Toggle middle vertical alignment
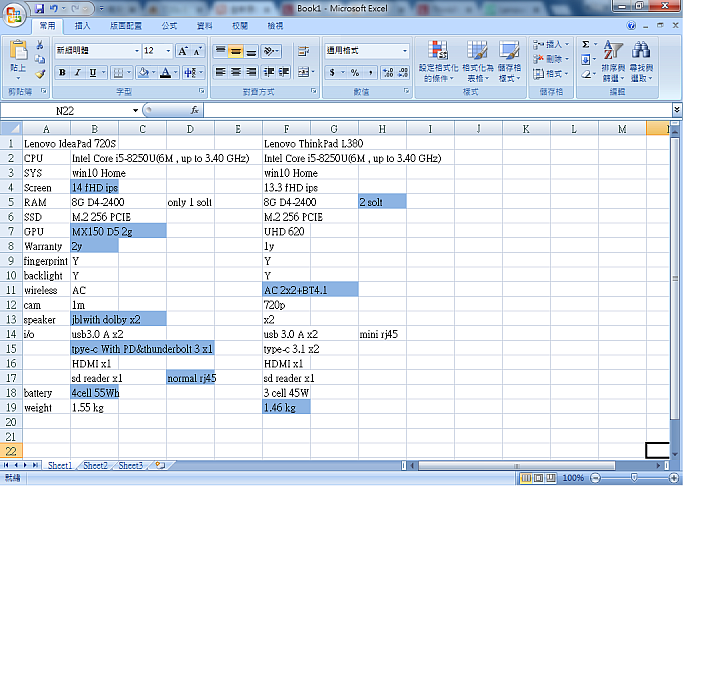The width and height of the screenshot is (720, 678). point(236,51)
